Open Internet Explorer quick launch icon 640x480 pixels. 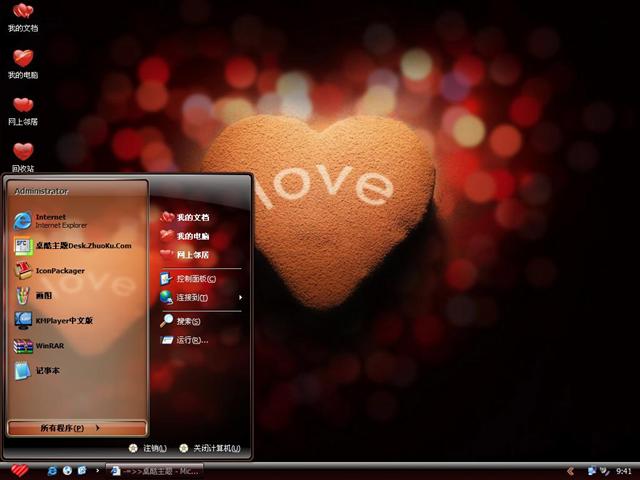pyautogui.click(x=52, y=471)
